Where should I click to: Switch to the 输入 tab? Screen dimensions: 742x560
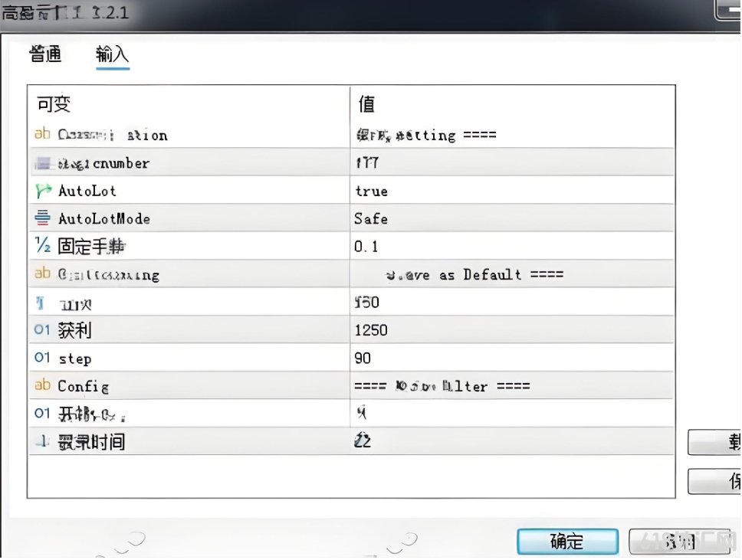112,54
